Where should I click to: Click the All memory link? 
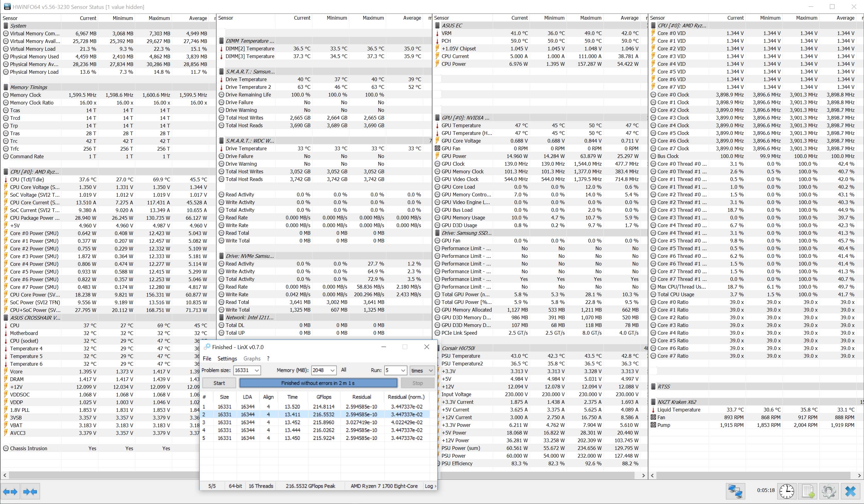coord(344,370)
